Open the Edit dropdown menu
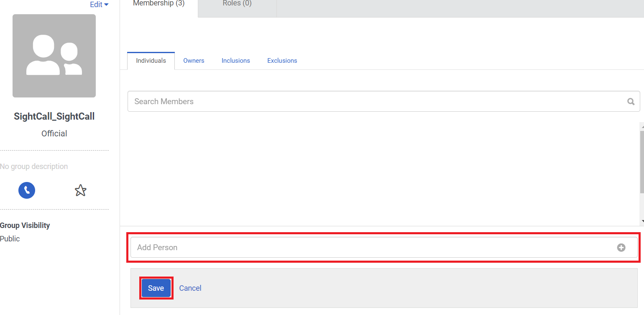Viewport: 644px width, 315px height. tap(99, 5)
